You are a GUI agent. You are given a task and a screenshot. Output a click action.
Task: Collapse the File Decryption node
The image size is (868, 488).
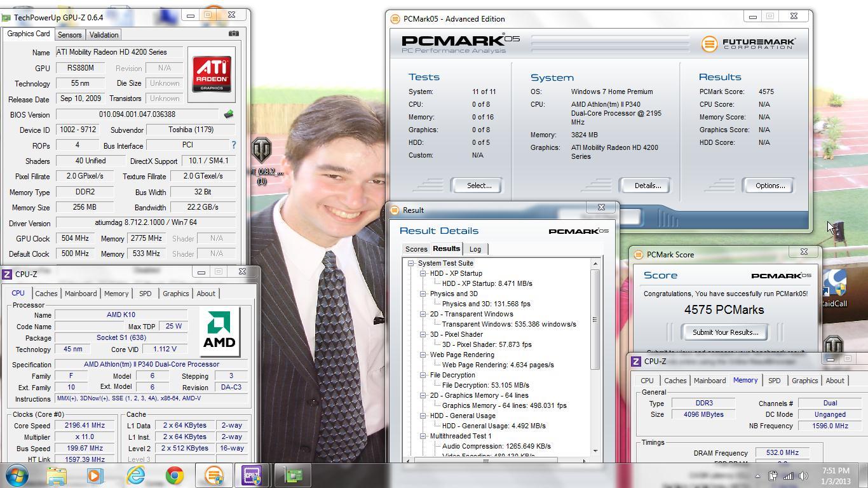click(x=423, y=375)
